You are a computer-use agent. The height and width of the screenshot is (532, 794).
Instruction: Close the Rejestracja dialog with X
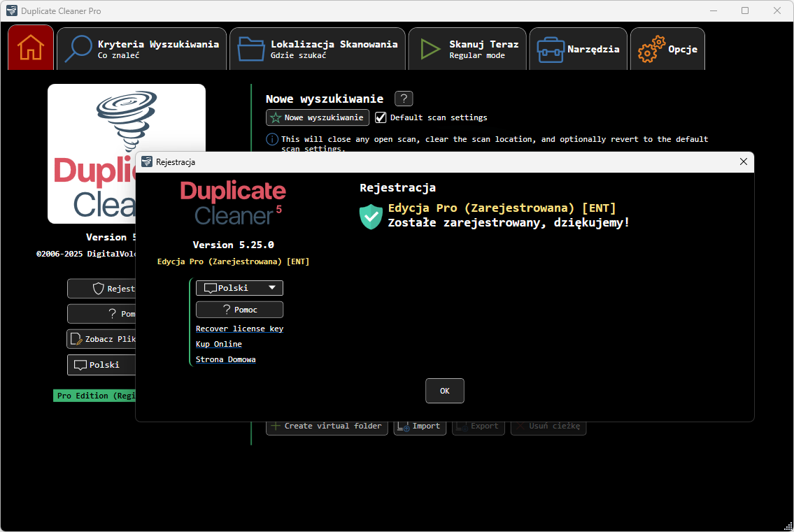744,161
